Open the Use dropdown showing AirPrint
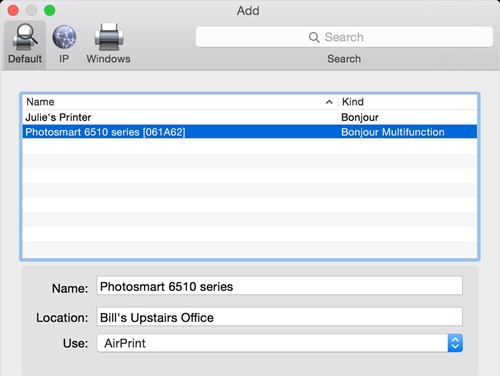 click(x=279, y=343)
